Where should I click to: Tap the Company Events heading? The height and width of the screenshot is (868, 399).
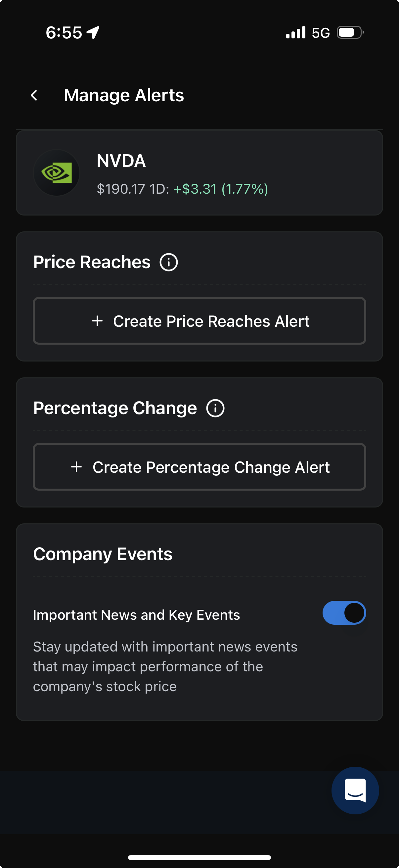coord(103,554)
